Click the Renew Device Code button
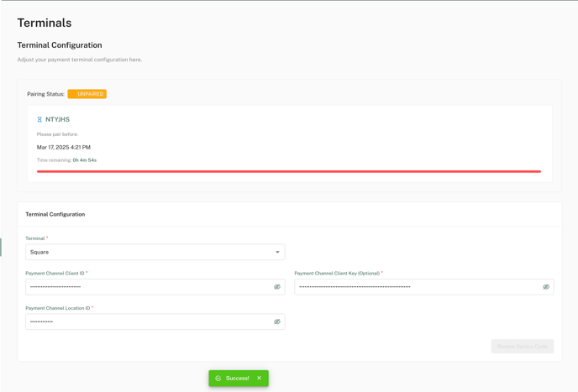 click(x=522, y=347)
